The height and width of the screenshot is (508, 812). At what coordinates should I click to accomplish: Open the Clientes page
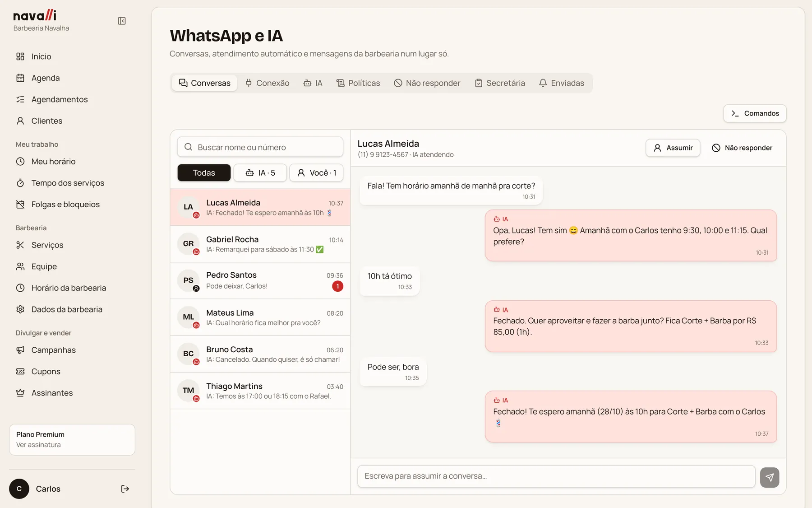pyautogui.click(x=72, y=121)
